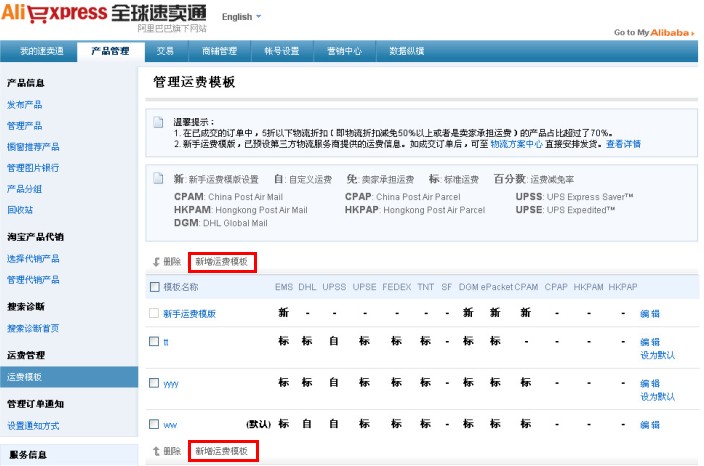Click the top delete arrow icon

pyautogui.click(x=156, y=262)
